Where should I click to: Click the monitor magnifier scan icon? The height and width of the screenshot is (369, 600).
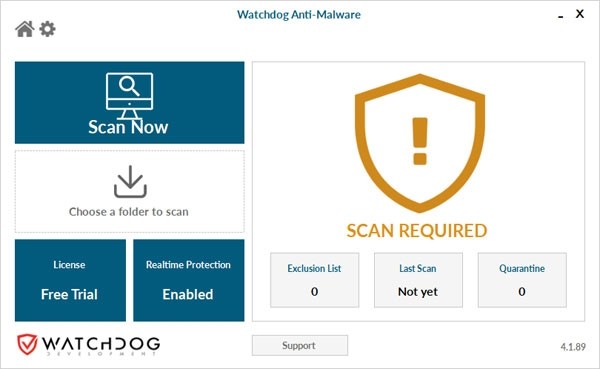tap(129, 96)
